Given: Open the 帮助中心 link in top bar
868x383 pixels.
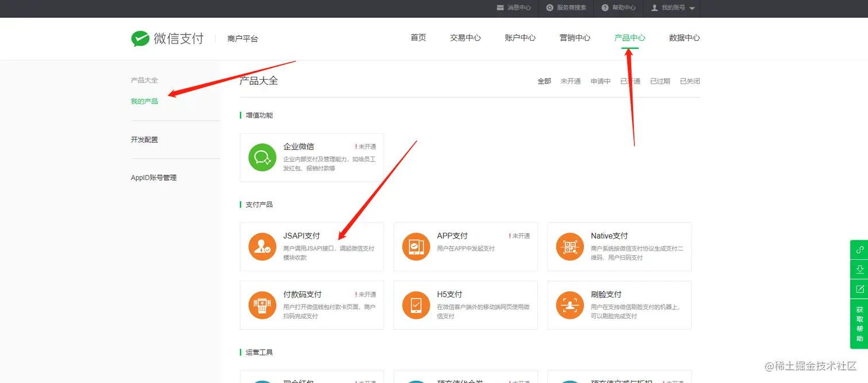Looking at the screenshot, I should [x=624, y=8].
